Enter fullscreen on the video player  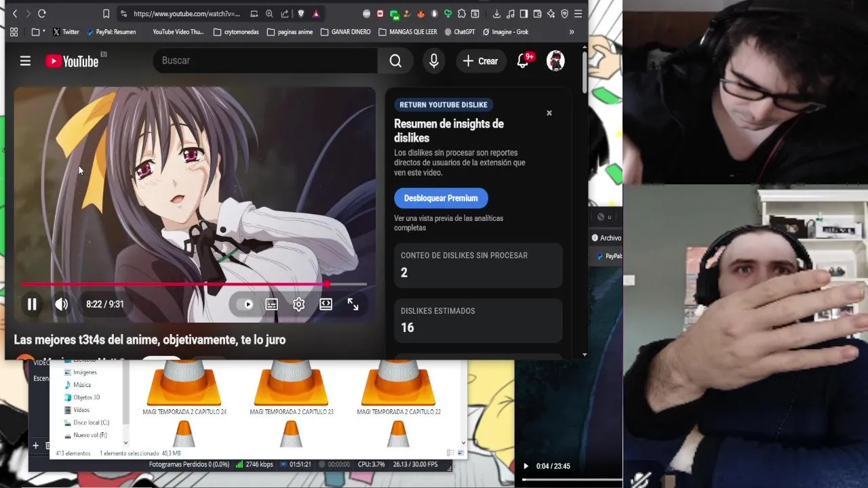[x=353, y=304]
